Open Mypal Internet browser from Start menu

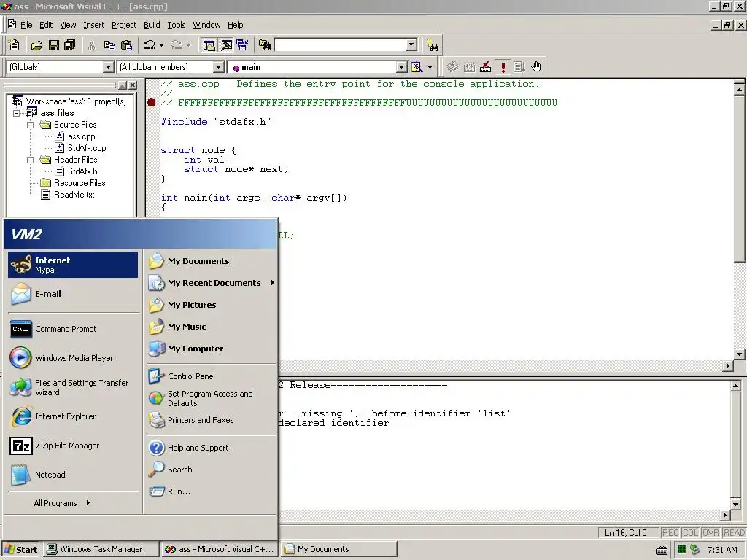pyautogui.click(x=73, y=265)
